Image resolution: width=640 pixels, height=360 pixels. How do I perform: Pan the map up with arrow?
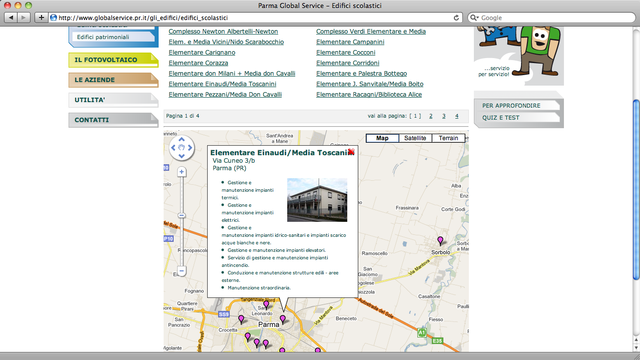pos(182,140)
